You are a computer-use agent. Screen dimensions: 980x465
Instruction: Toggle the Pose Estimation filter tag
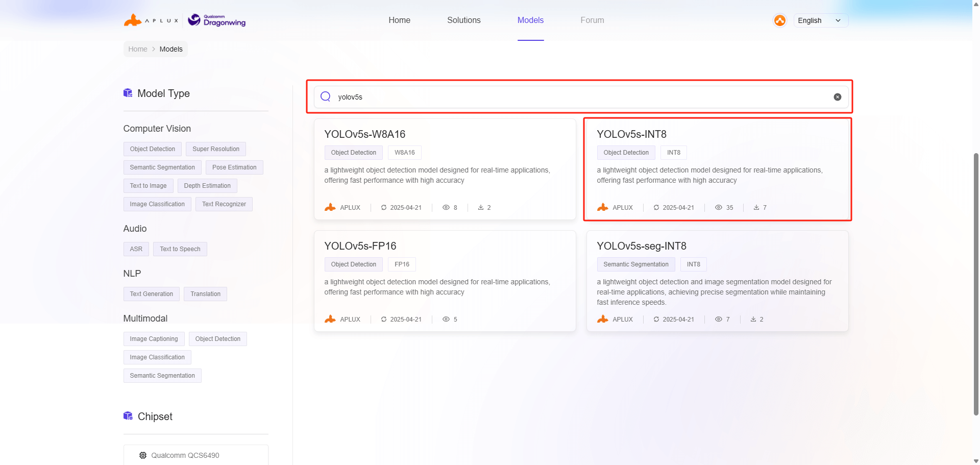tap(234, 167)
